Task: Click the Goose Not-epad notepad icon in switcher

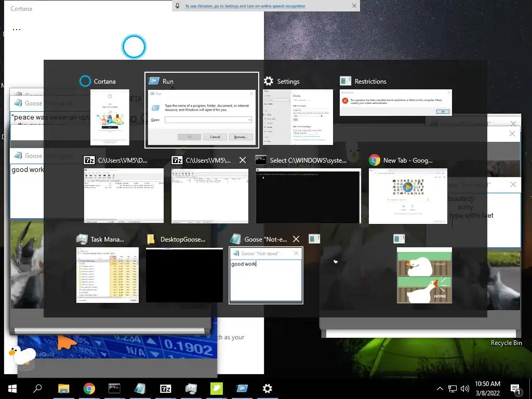Action: (x=235, y=239)
